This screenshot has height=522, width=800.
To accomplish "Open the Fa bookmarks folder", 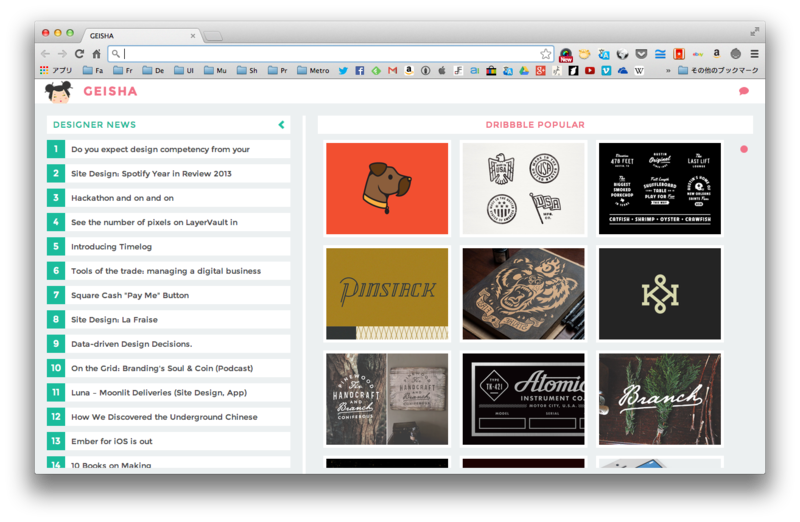I will point(93,70).
